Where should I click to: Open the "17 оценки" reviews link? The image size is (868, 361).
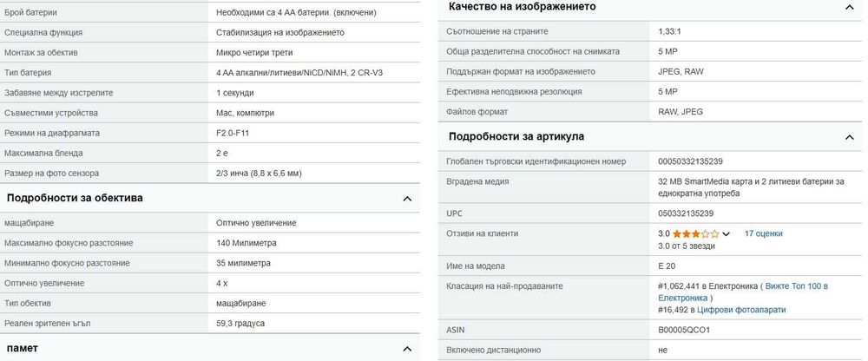763,234
